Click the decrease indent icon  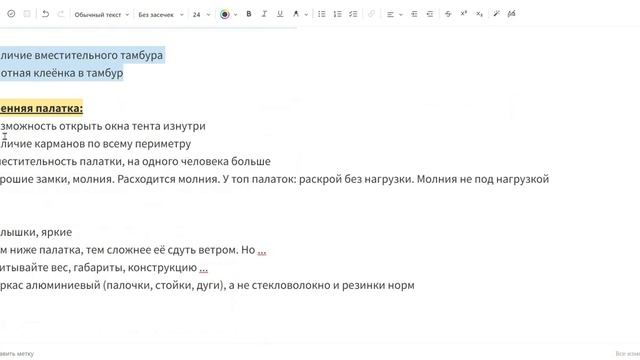pyautogui.click(x=430, y=14)
